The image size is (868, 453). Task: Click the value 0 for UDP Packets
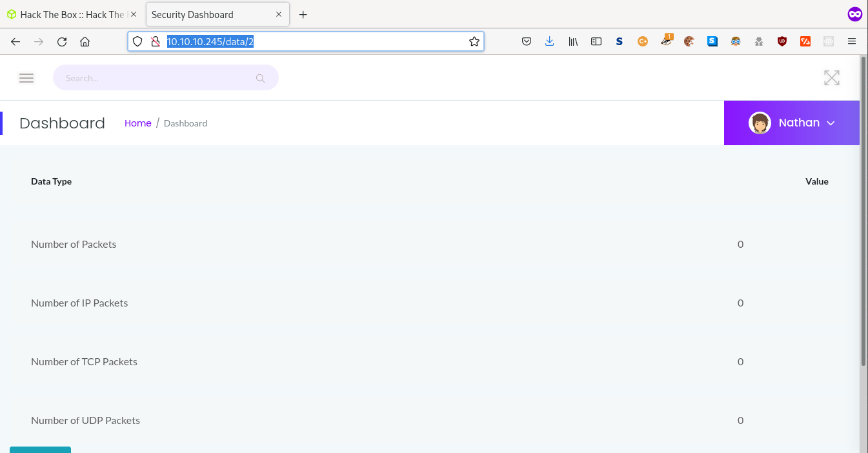[740, 420]
